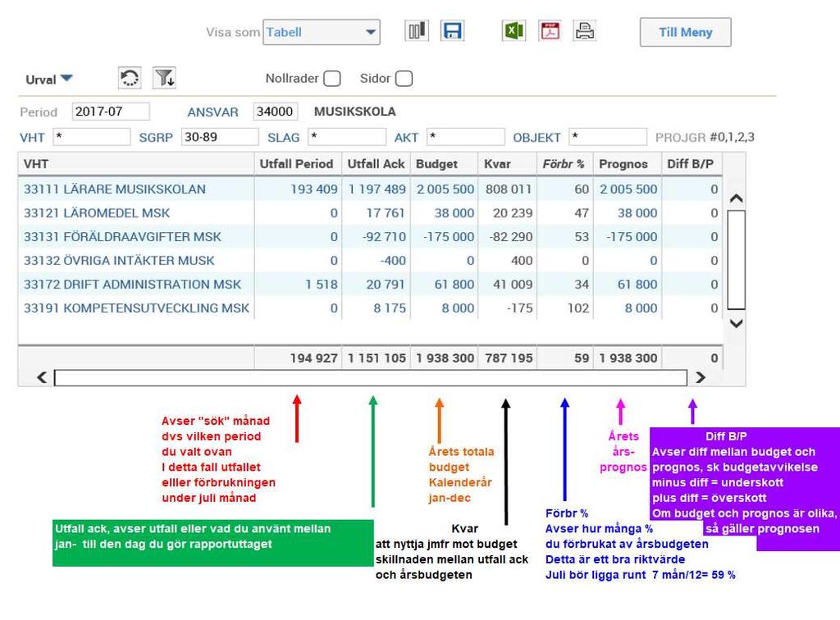
Task: Open row 33132 ÖVRIGA INTÄKTER MUSK
Action: click(119, 260)
